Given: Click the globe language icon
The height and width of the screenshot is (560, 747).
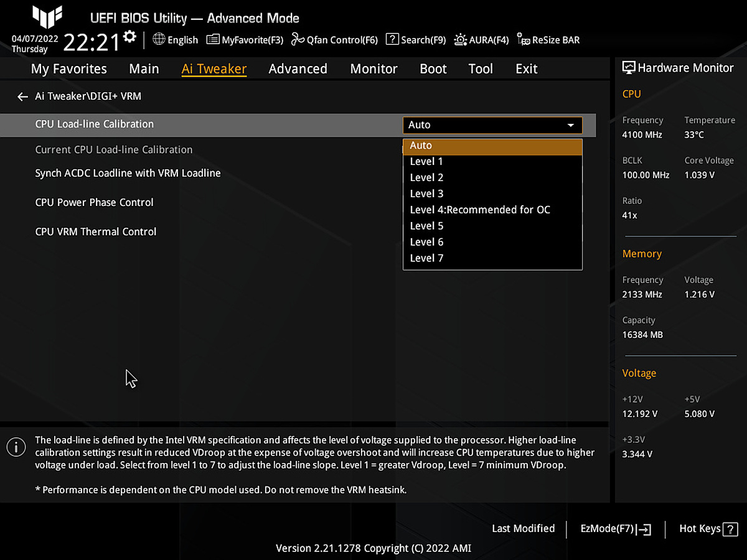Looking at the screenshot, I should 159,39.
